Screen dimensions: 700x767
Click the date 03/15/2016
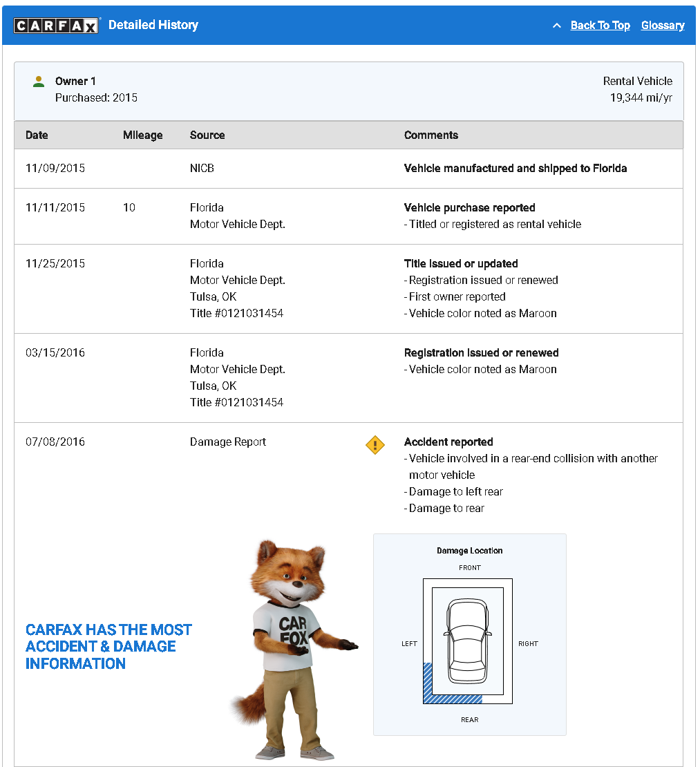(55, 352)
